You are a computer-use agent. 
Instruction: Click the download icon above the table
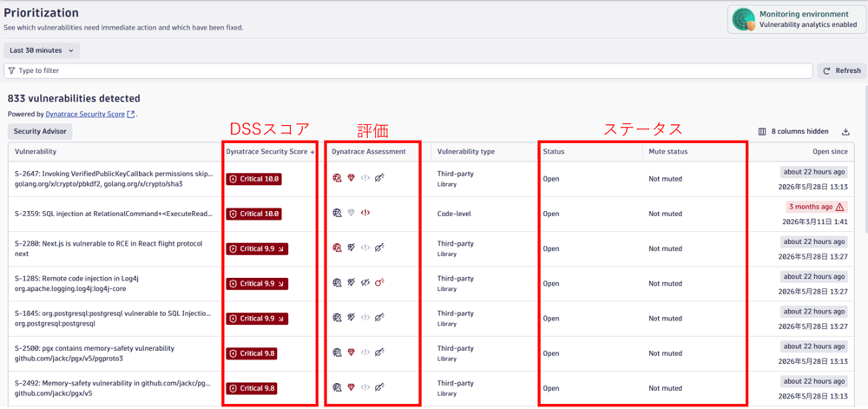point(845,132)
